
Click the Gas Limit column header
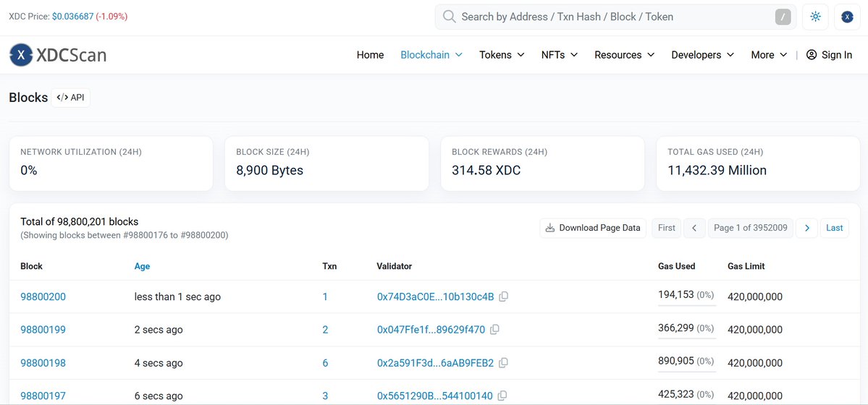point(746,266)
